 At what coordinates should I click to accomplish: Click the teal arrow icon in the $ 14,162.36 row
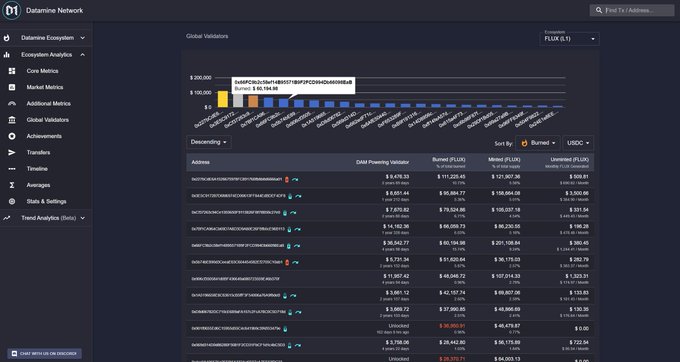(298, 229)
